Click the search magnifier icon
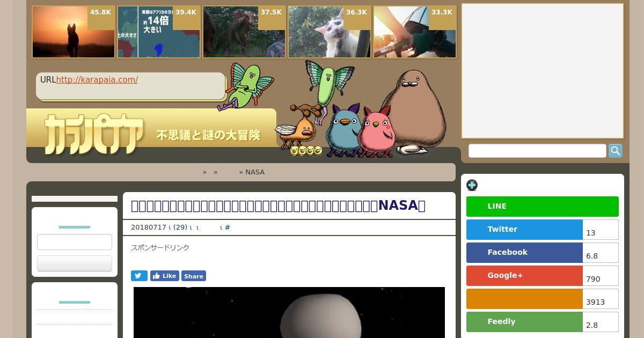 point(616,151)
